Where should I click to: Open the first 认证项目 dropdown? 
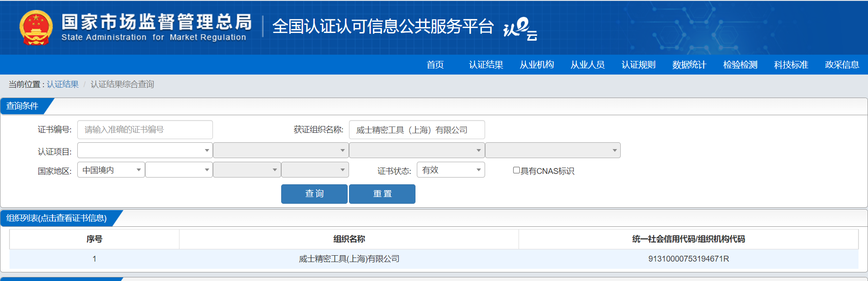[145, 150]
